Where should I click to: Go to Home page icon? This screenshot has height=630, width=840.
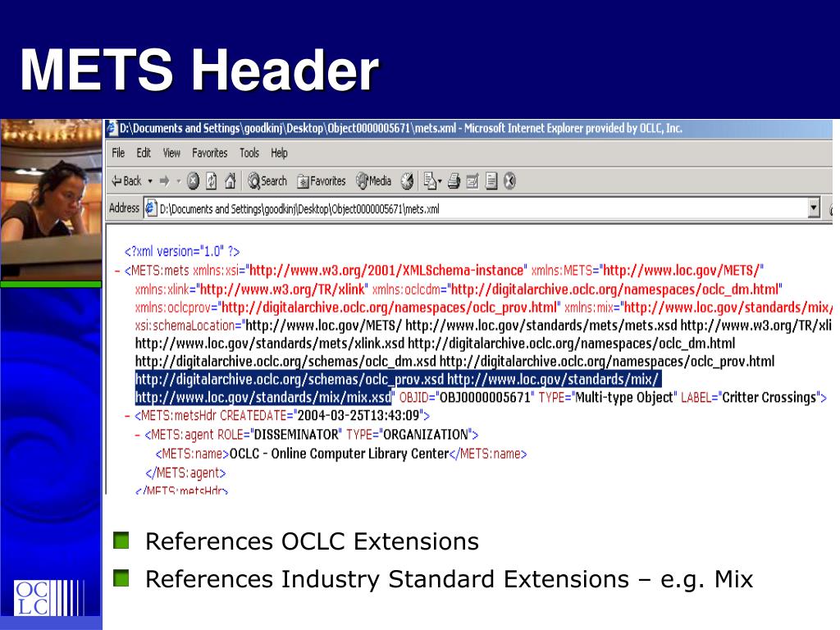pyautogui.click(x=231, y=181)
